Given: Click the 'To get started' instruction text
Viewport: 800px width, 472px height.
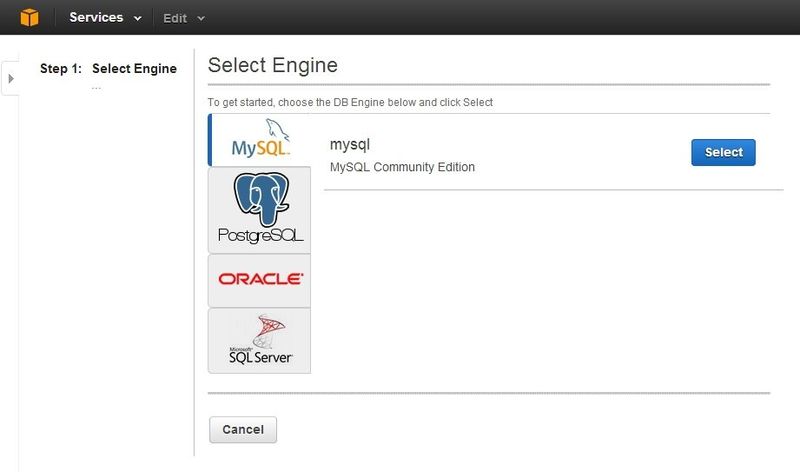Looking at the screenshot, I should [350, 102].
